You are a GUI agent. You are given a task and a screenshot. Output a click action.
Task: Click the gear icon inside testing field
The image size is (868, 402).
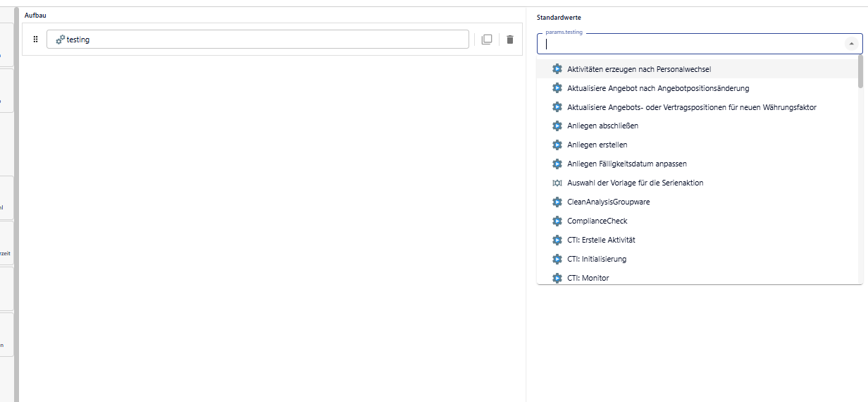pos(60,39)
